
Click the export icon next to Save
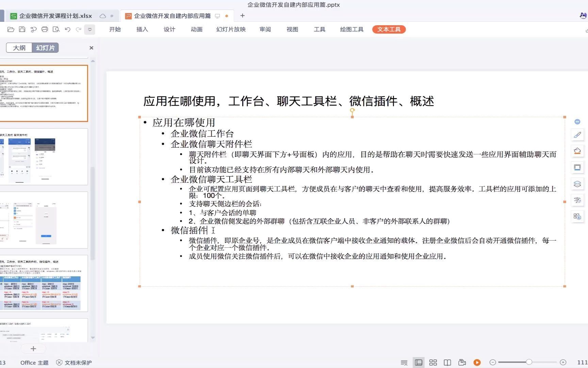tap(33, 29)
